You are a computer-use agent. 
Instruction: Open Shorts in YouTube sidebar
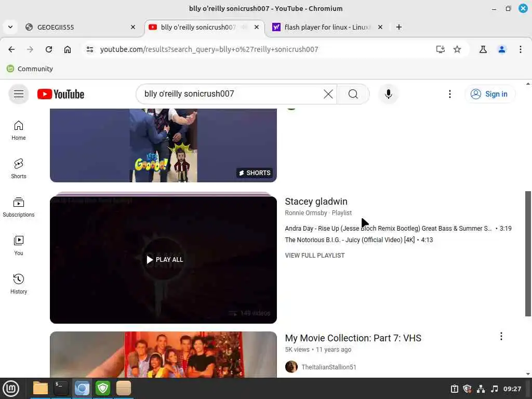point(19,169)
